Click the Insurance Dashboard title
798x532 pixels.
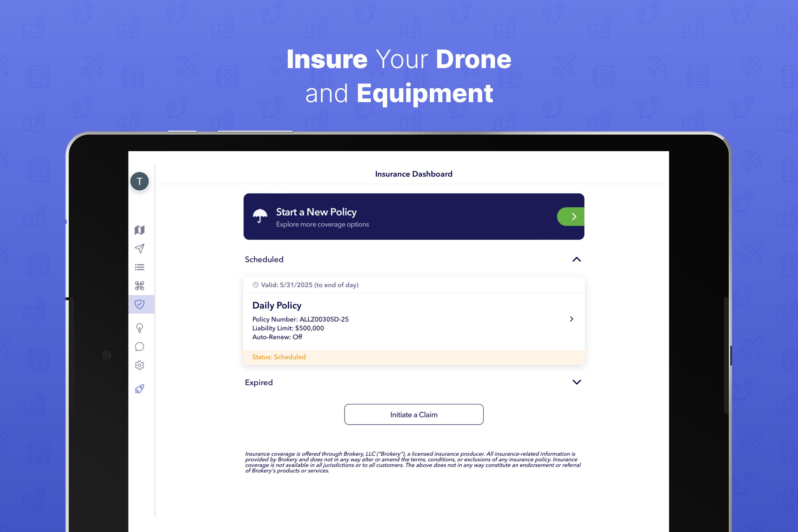[x=414, y=174]
